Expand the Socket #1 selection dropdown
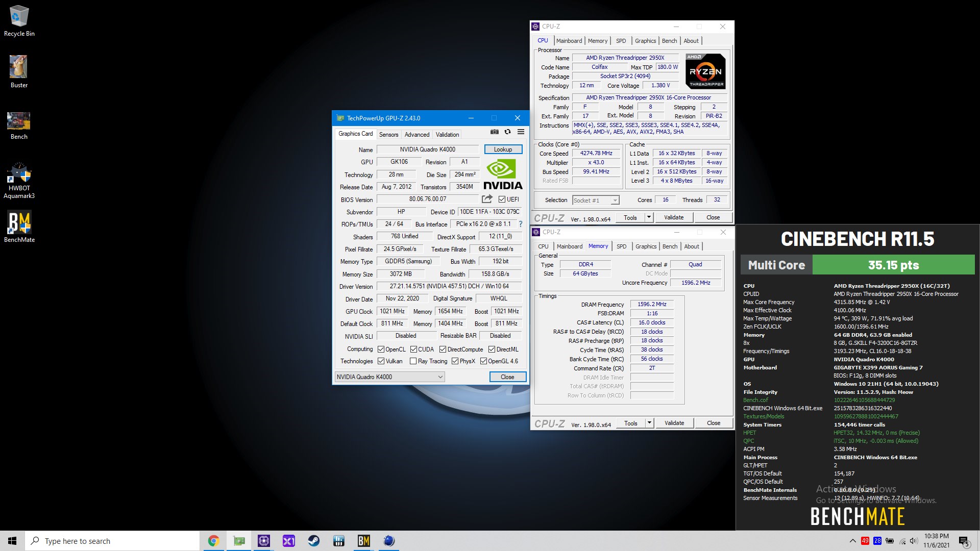The height and width of the screenshot is (551, 980). coord(596,201)
